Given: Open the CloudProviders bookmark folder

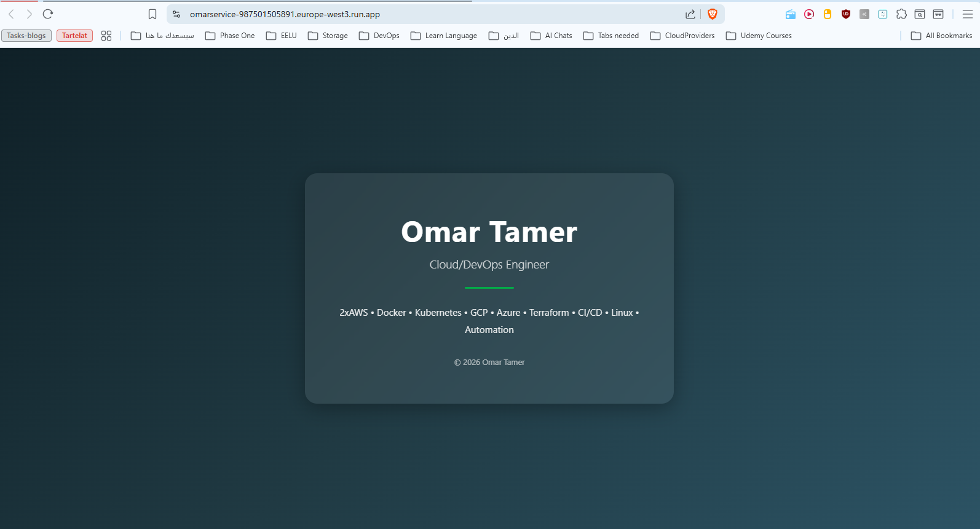Looking at the screenshot, I should point(682,36).
